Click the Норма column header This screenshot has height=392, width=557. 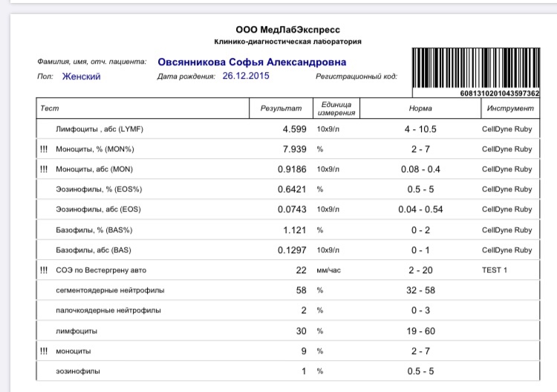420,108
